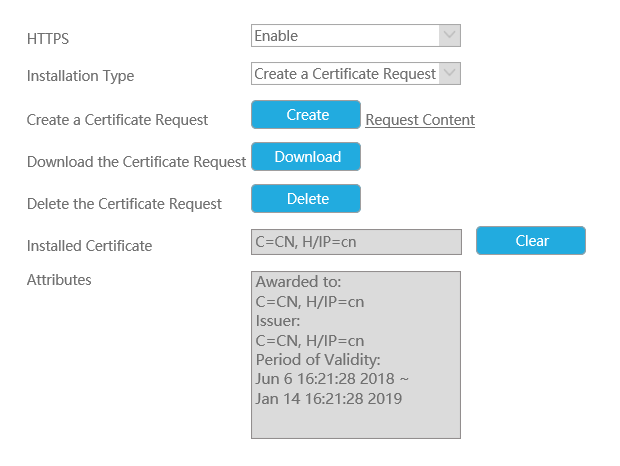Open the HTTPS Enable dropdown arrow
Screen dimensions: 620x466
[450, 36]
